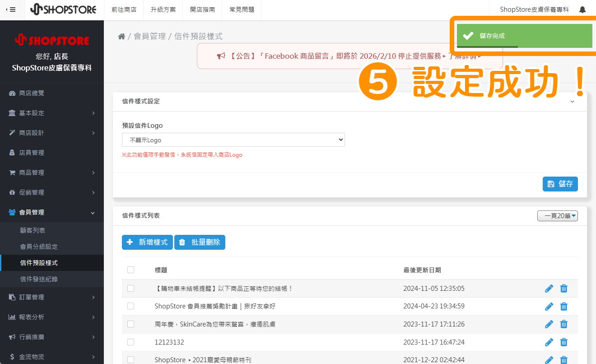
Task: Delete the 12123132 email template
Action: click(x=563, y=342)
